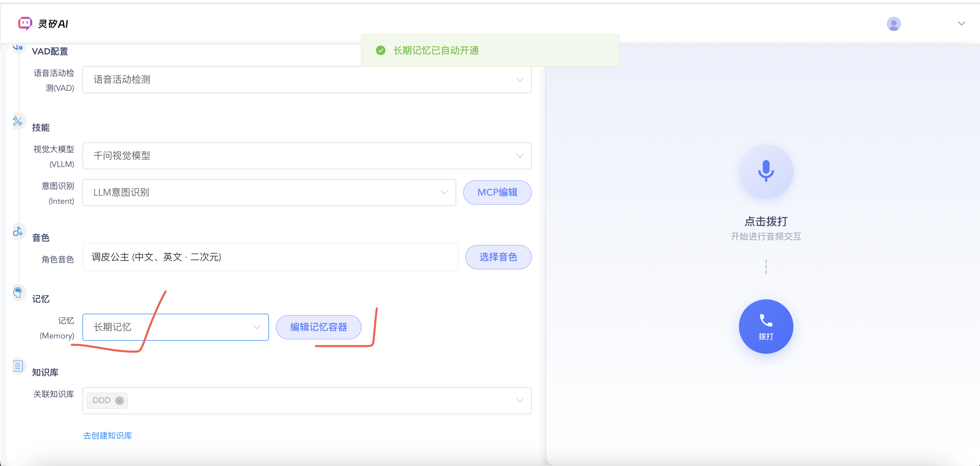Click the 编辑记忆容器 button

point(318,327)
